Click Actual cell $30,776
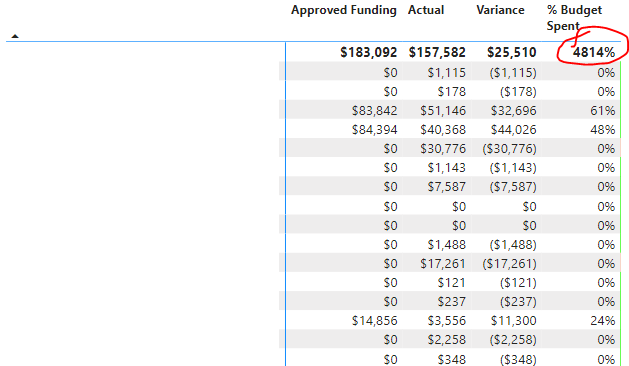 tap(443, 148)
